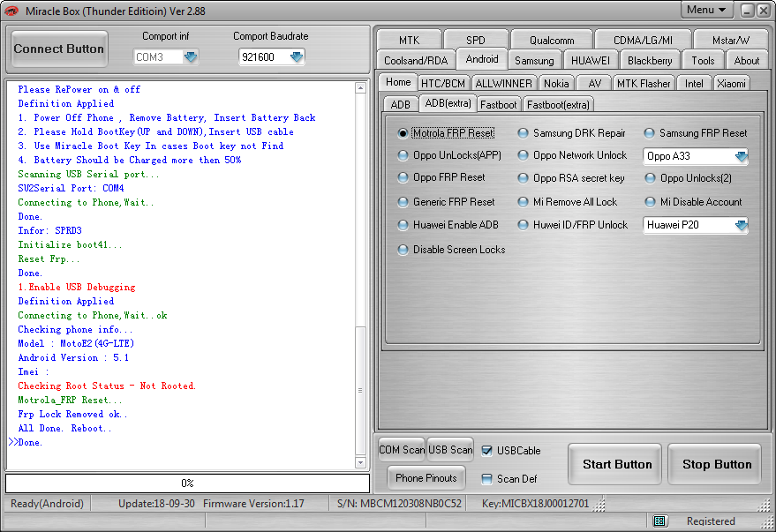776x532 pixels.
Task: Click the USB Scan button
Action: tap(450, 450)
